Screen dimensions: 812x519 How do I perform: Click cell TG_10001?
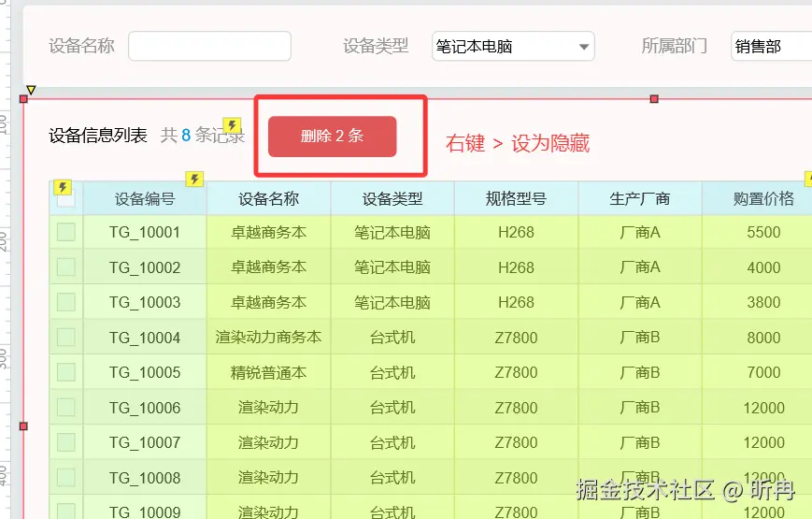(x=145, y=232)
